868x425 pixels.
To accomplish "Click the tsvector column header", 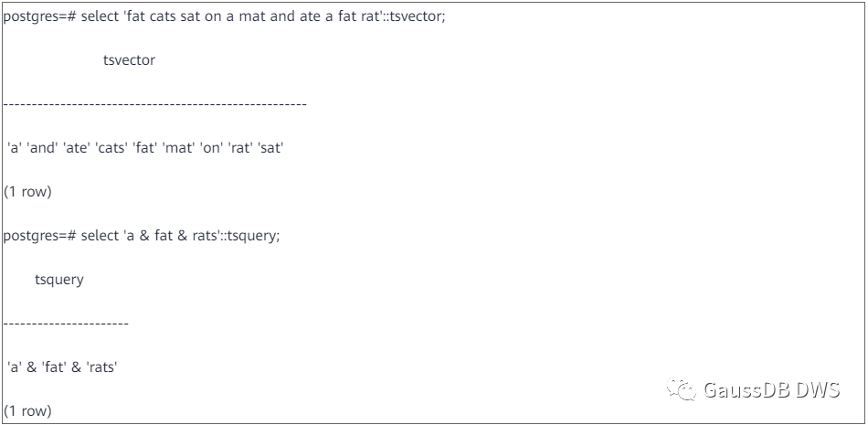I will tap(129, 60).
